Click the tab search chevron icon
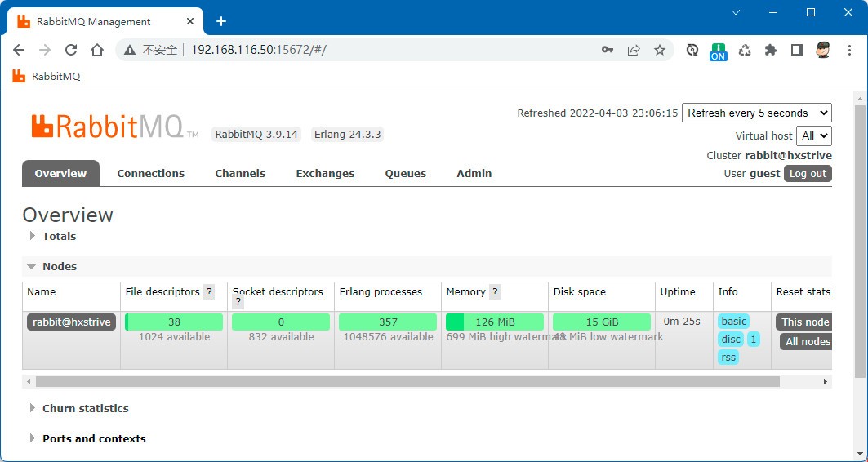Image resolution: width=868 pixels, height=462 pixels. coord(736,12)
